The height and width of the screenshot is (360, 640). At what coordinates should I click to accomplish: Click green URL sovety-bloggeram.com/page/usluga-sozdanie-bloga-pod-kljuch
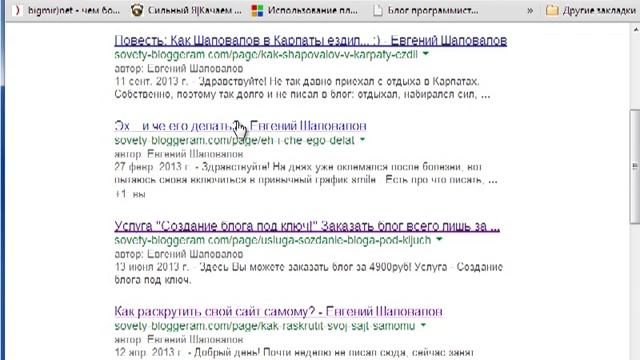tap(273, 240)
